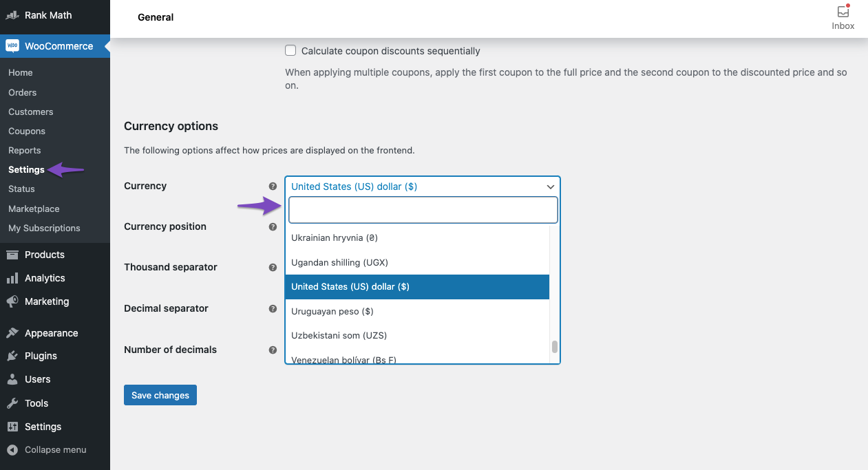The height and width of the screenshot is (470, 868).
Task: Click the General page title
Action: 156,17
